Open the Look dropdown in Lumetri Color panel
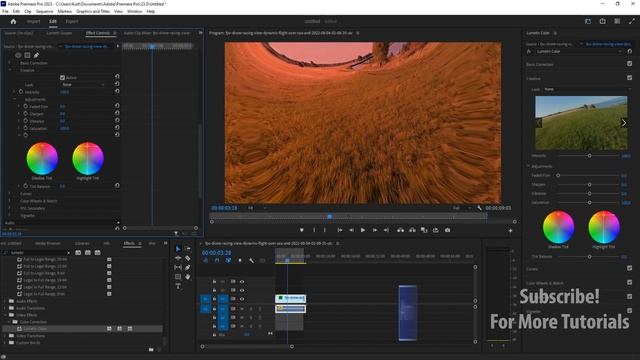Image resolution: width=640 pixels, height=360 pixels. [588, 89]
